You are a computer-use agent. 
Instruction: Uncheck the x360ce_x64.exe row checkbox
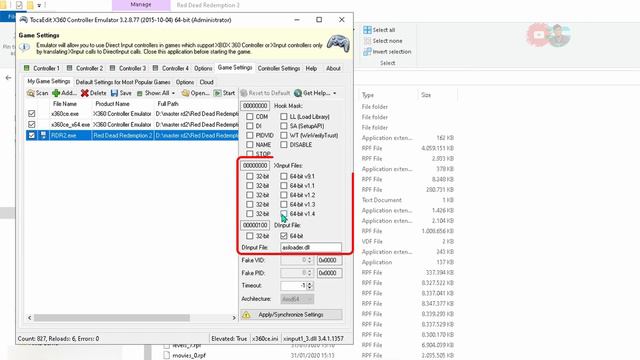tap(31, 124)
